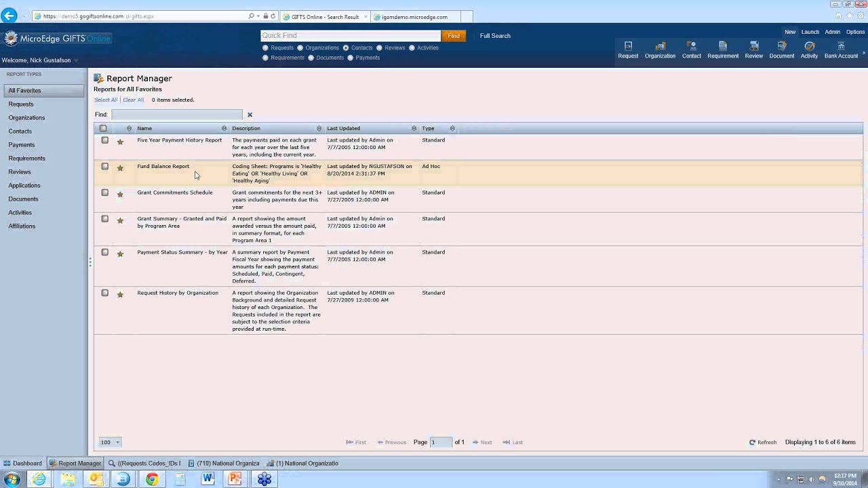Select the Reviews radio button
The height and width of the screenshot is (488, 868).
pyautogui.click(x=379, y=47)
